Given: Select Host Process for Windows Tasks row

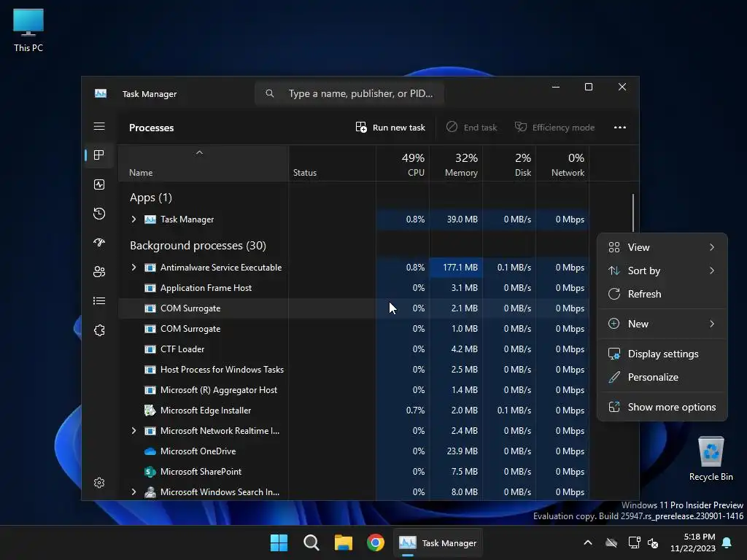Looking at the screenshot, I should pyautogui.click(x=354, y=370).
